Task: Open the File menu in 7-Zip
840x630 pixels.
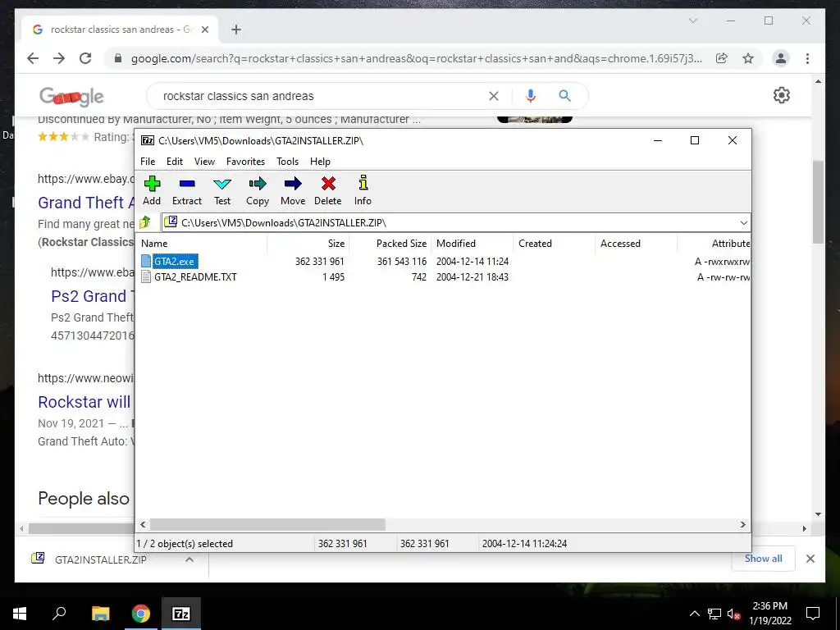Action: point(148,162)
